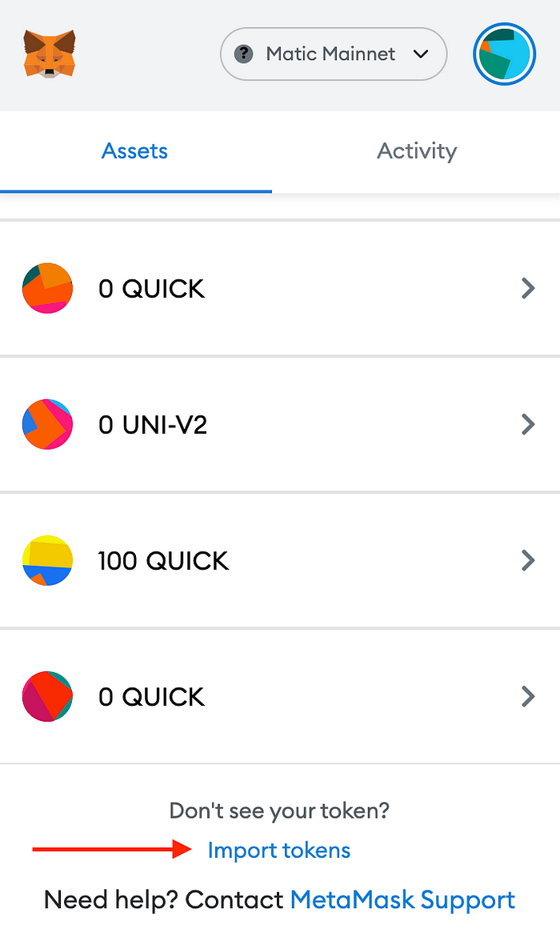Click the Import tokens link

pyautogui.click(x=278, y=850)
